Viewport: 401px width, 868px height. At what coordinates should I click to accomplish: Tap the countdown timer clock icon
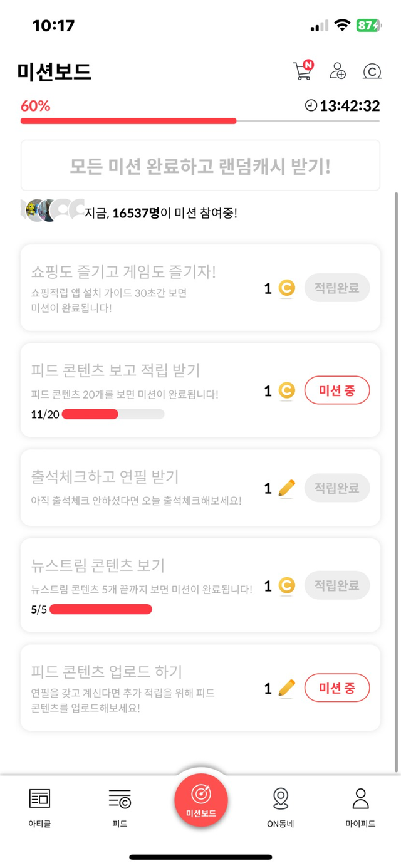311,106
